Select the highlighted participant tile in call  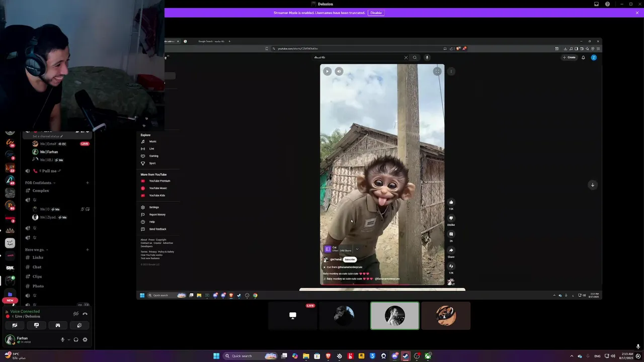[x=395, y=316]
